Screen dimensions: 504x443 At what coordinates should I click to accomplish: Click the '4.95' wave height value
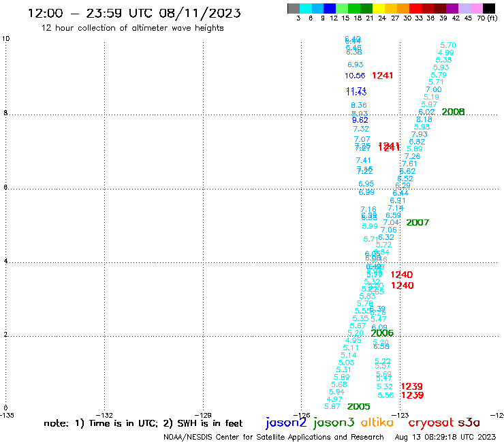(353, 340)
